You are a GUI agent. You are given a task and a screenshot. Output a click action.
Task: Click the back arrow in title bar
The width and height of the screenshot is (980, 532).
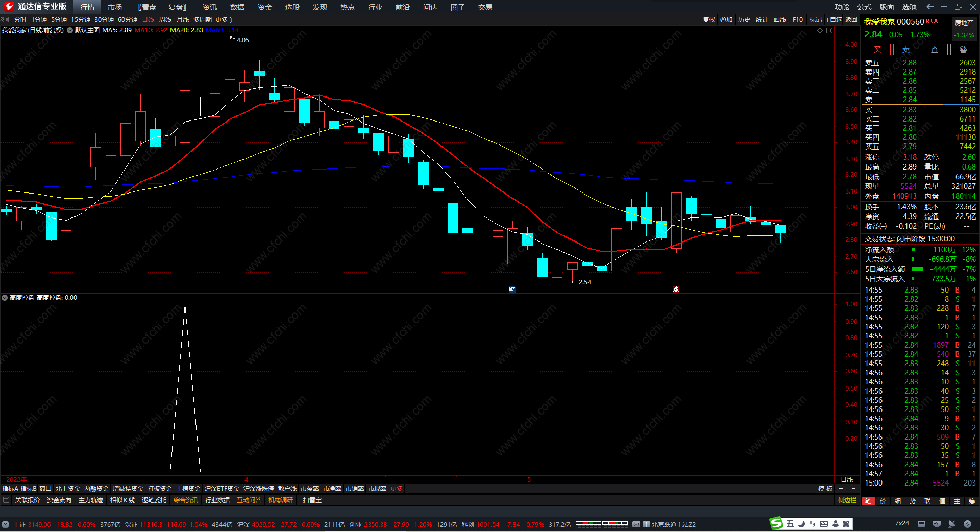(930, 7)
